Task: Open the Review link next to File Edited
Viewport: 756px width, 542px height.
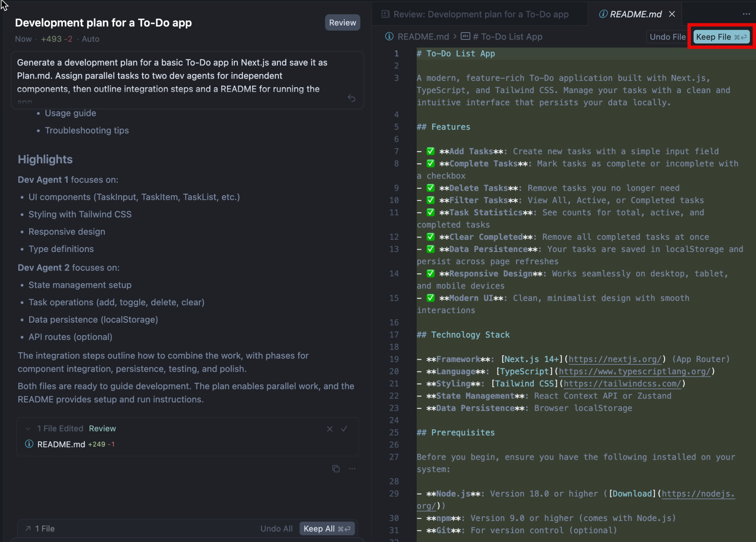Action: pos(102,429)
